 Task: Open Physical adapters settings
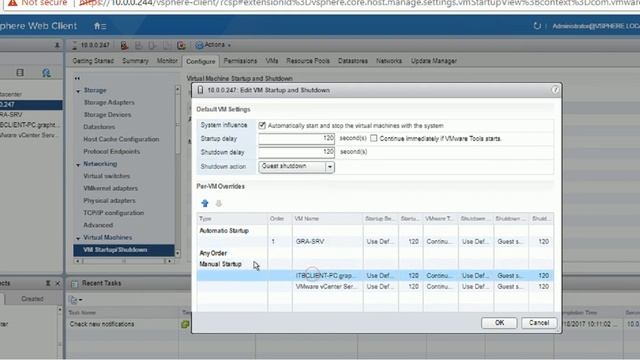point(109,200)
